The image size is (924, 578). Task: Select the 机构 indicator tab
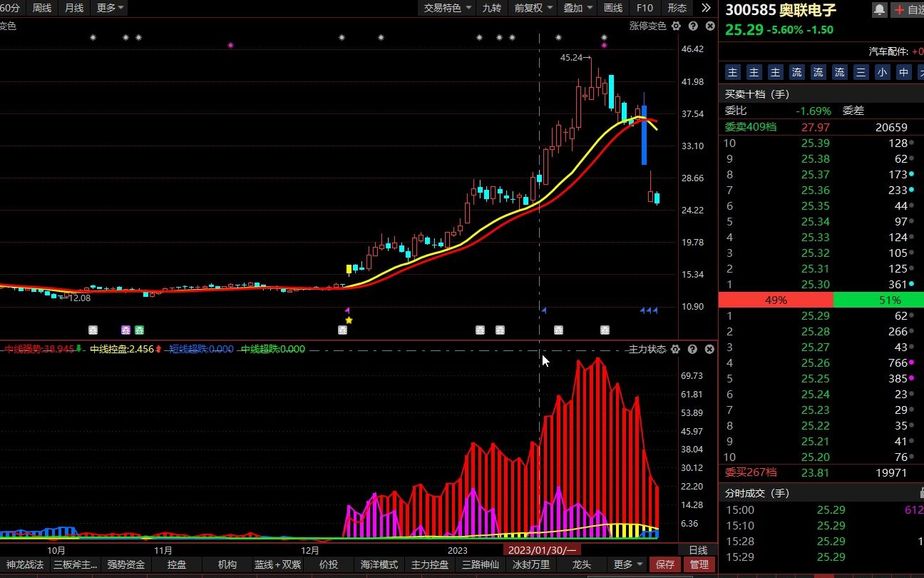pos(227,564)
